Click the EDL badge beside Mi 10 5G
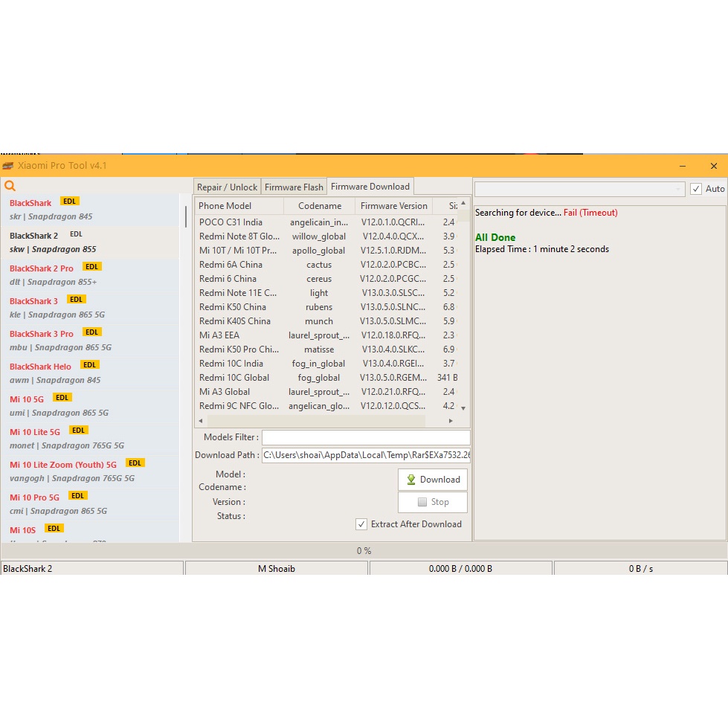The image size is (728, 728). tap(62, 398)
